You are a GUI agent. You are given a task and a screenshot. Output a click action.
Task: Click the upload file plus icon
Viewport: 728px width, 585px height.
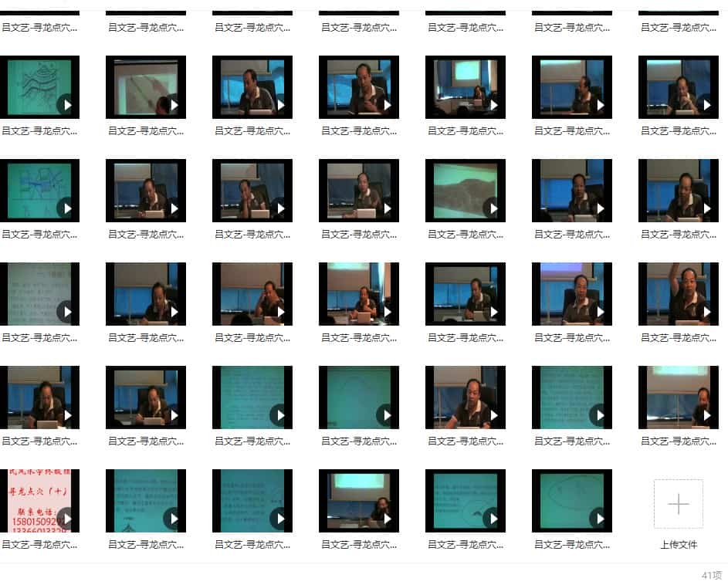[678, 504]
